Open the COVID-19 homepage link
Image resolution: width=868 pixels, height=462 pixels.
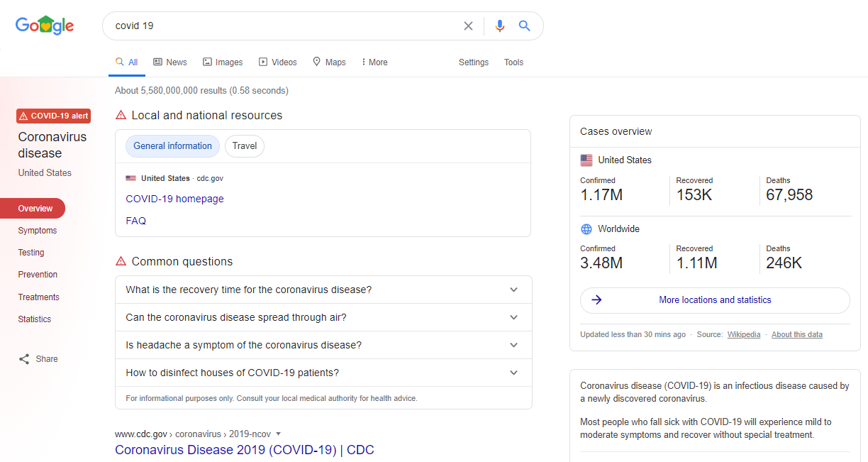[x=174, y=199]
